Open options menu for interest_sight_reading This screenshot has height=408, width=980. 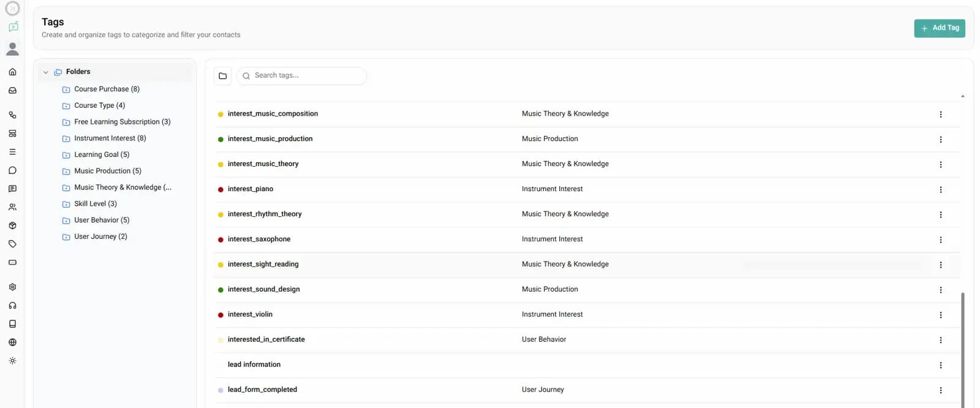tap(941, 265)
